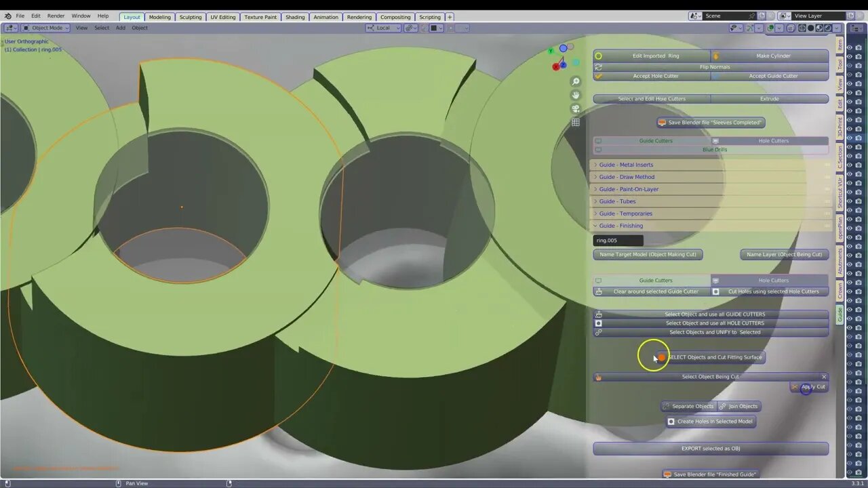Open the viewport Add menu

click(x=120, y=28)
